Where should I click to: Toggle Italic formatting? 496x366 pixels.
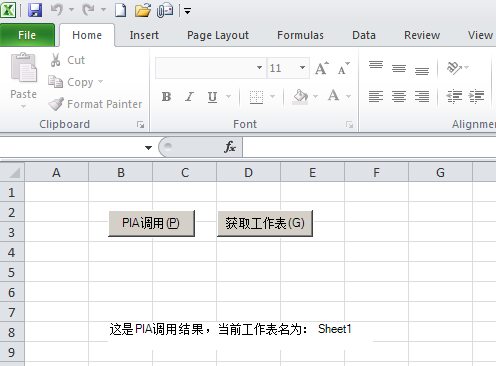tap(189, 97)
